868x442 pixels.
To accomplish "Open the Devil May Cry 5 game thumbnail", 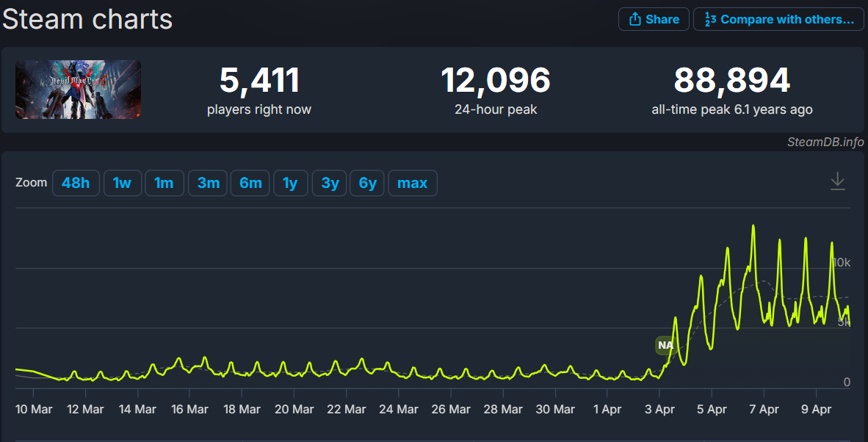I will pos(78,90).
